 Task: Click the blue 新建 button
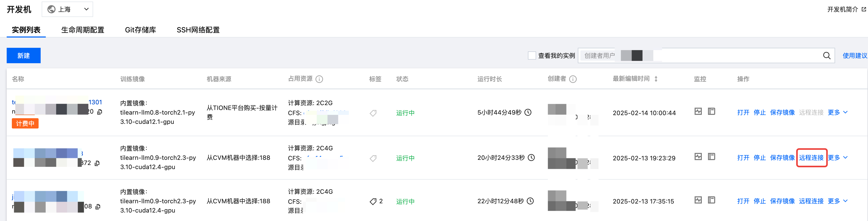coord(24,56)
